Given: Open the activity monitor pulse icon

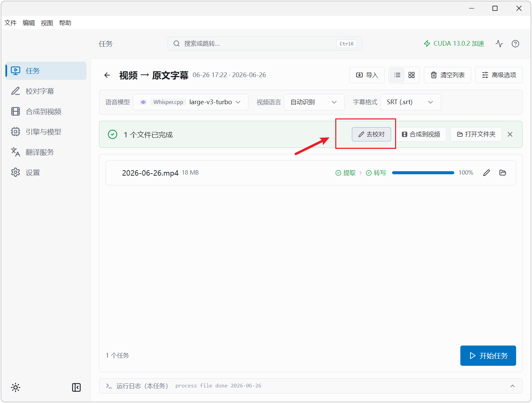Looking at the screenshot, I should point(499,43).
